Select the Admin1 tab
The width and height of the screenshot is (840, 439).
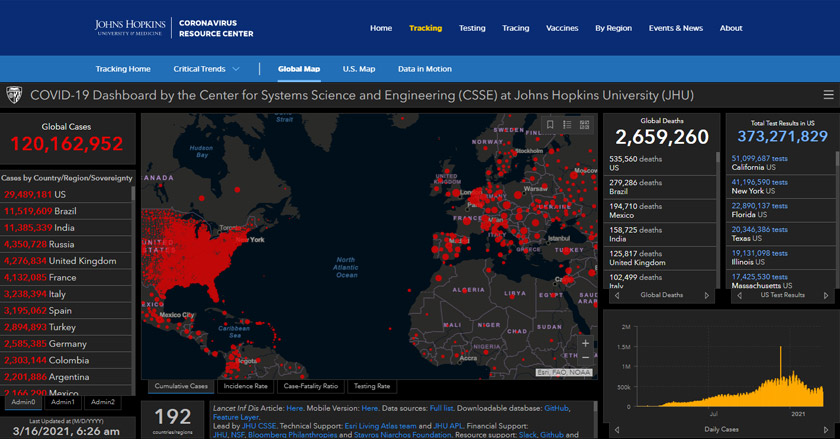pyautogui.click(x=63, y=402)
